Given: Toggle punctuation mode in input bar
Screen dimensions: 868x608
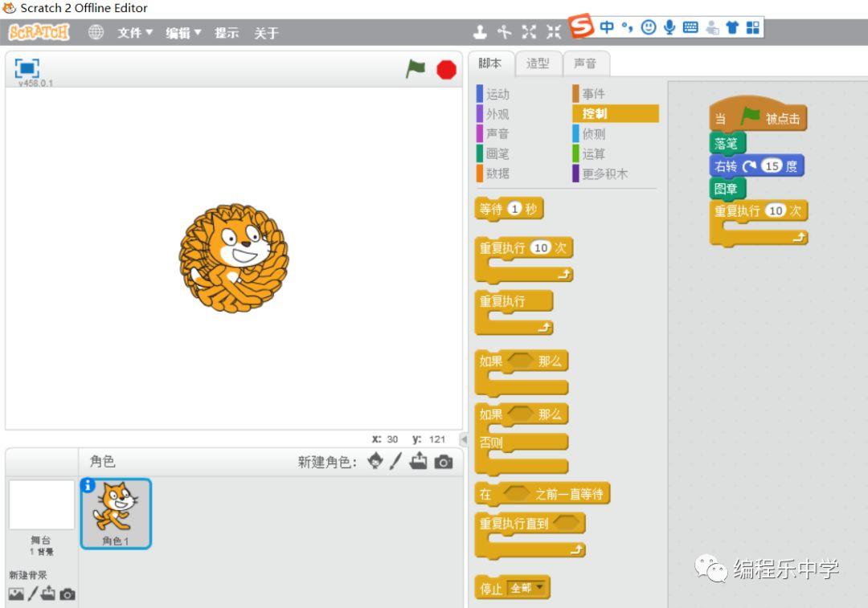Looking at the screenshot, I should [x=627, y=27].
